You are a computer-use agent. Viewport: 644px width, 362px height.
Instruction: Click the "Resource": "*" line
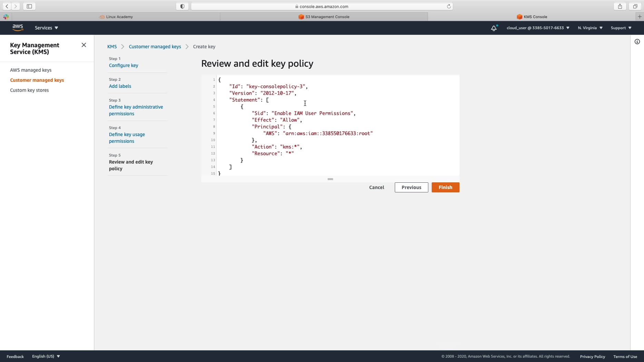pyautogui.click(x=273, y=153)
